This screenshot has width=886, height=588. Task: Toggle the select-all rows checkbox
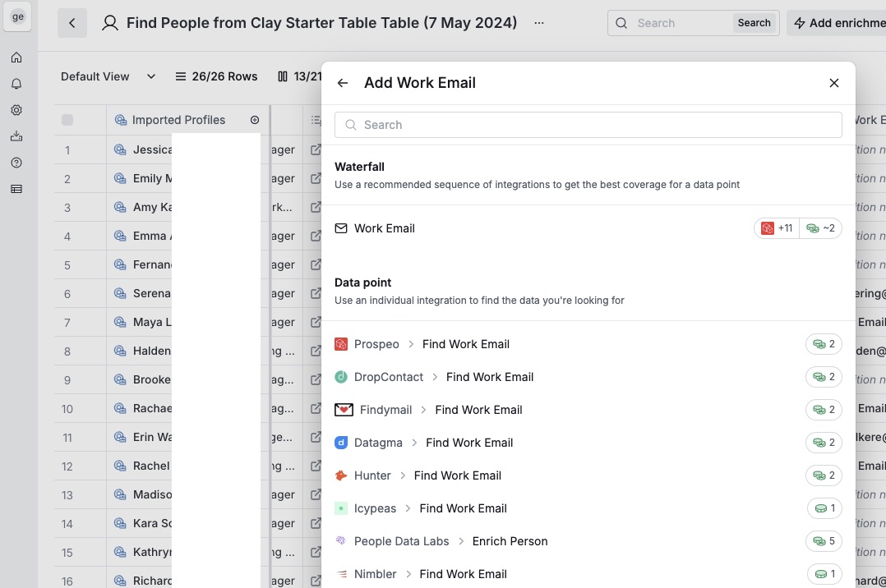tap(67, 120)
